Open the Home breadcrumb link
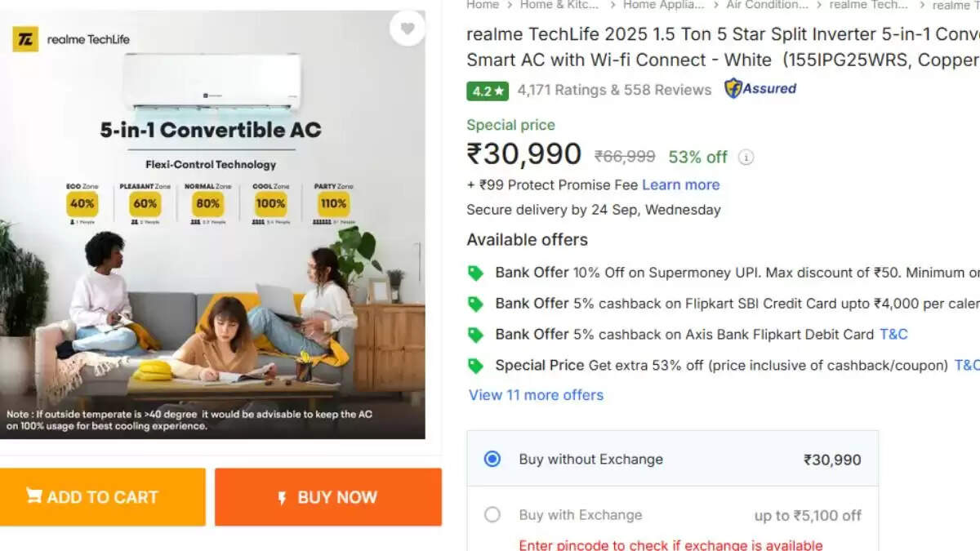This screenshot has height=551, width=980. click(483, 5)
